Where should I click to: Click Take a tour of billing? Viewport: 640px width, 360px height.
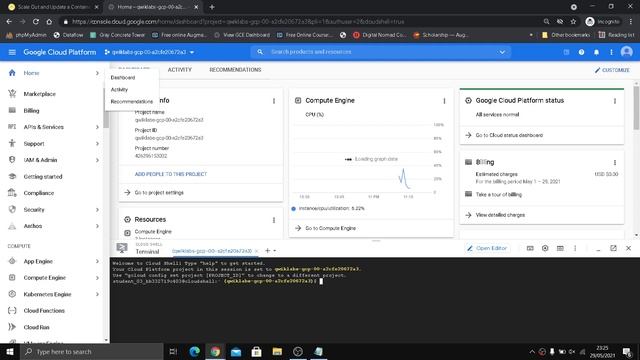click(499, 194)
